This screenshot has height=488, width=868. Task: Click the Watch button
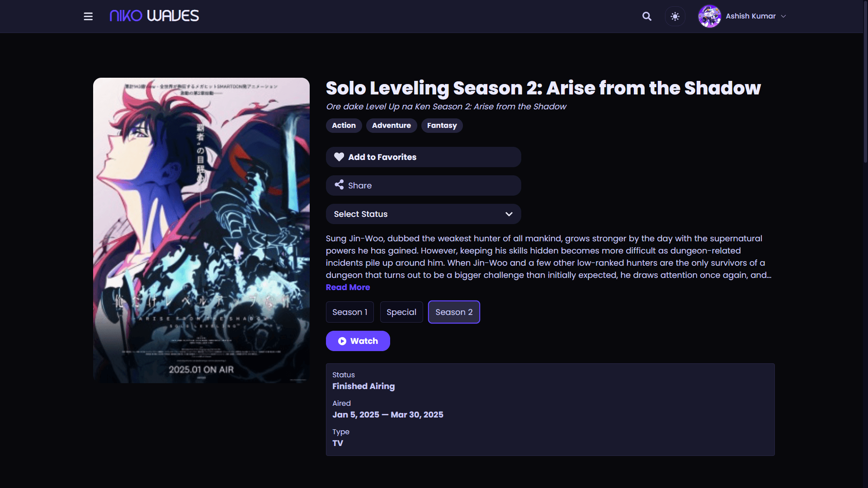click(x=358, y=341)
